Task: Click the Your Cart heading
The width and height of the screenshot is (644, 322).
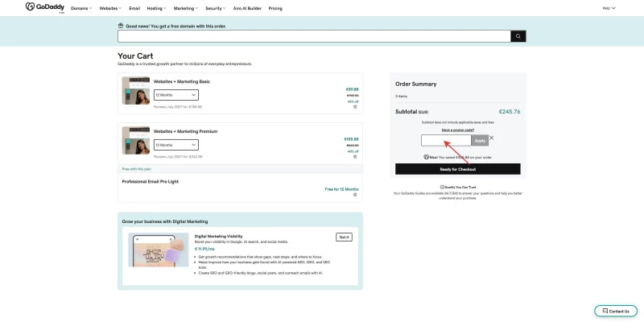Action: pyautogui.click(x=135, y=56)
